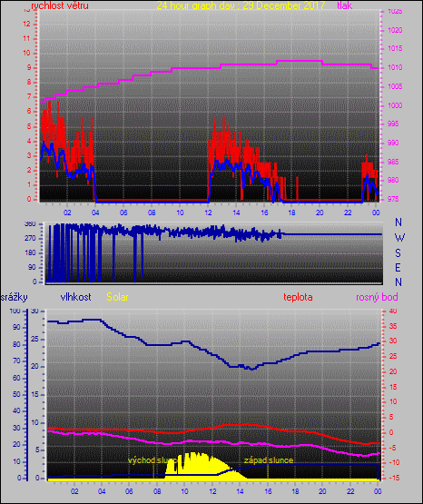Image resolution: width=423 pixels, height=504 pixels.
Task: Click the 360 value on wind direction axis
Action: tap(30, 224)
